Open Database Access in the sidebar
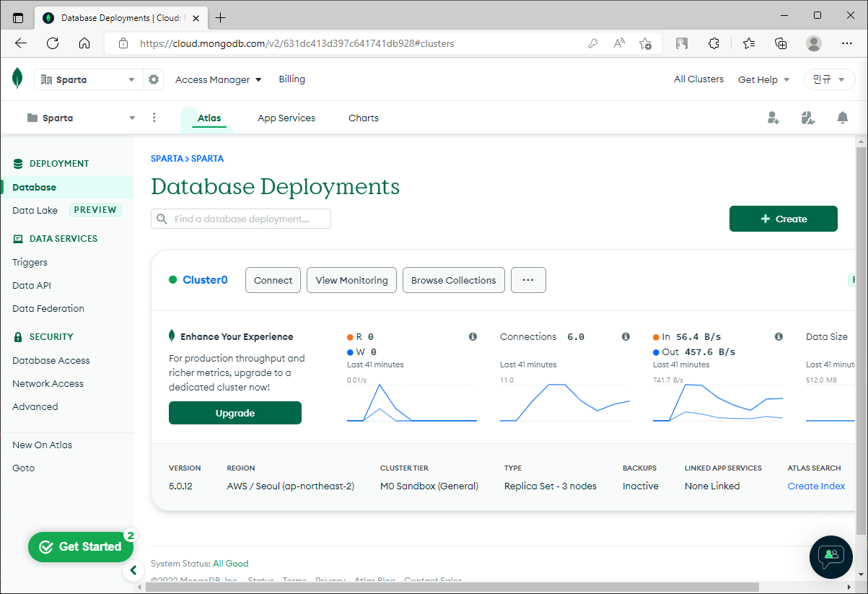Screen dimensions: 868x594 (x=51, y=360)
